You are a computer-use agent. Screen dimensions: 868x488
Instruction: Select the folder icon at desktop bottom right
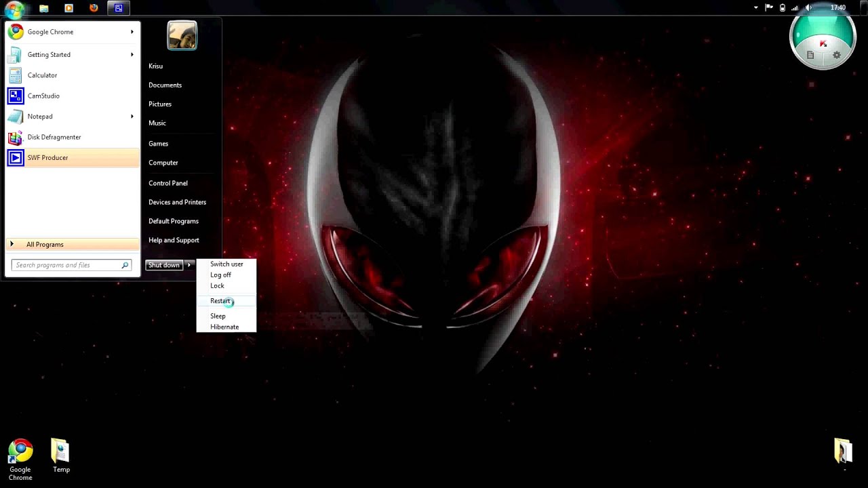coord(843,451)
